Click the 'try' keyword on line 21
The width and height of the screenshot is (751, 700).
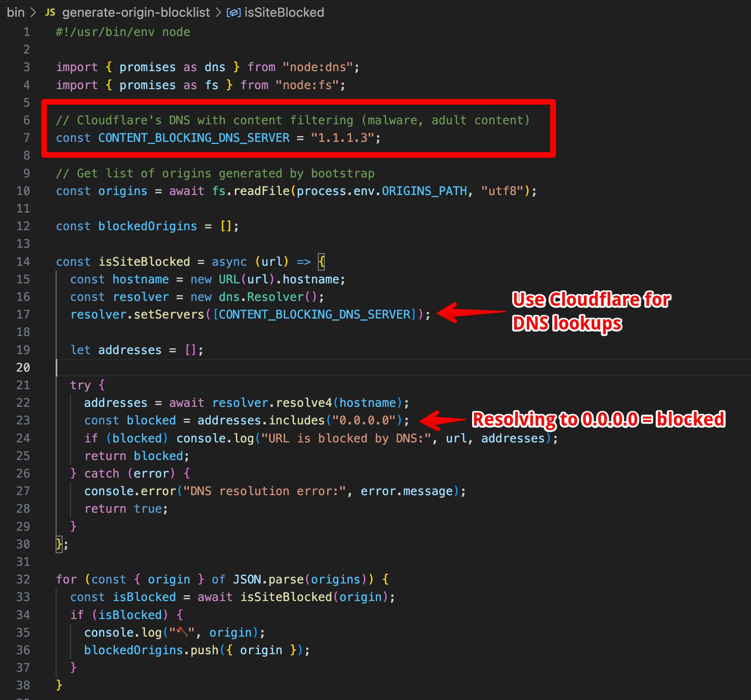[x=80, y=385]
